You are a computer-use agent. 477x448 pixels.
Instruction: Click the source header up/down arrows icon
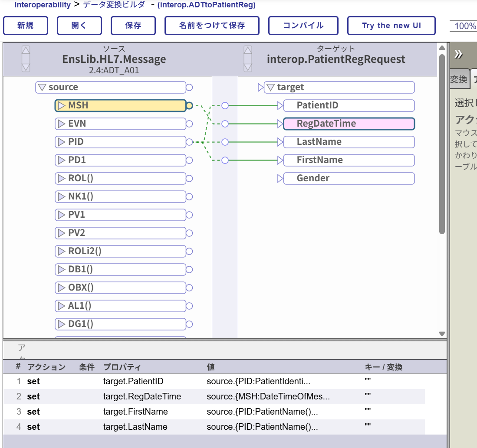tap(26, 59)
